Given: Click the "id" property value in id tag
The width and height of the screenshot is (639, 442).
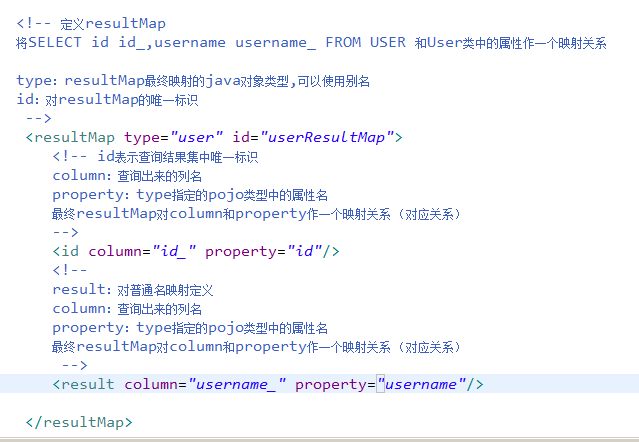Looking at the screenshot, I should pos(304,251).
